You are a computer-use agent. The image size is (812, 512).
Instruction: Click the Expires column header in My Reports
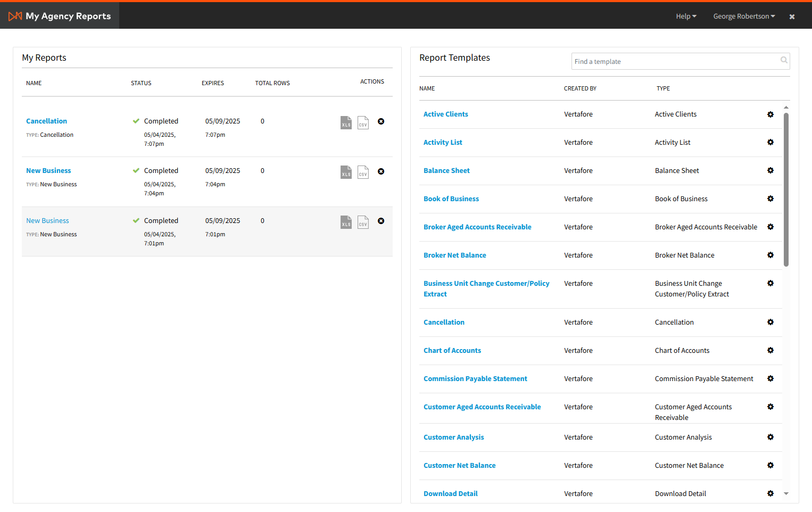coord(213,83)
